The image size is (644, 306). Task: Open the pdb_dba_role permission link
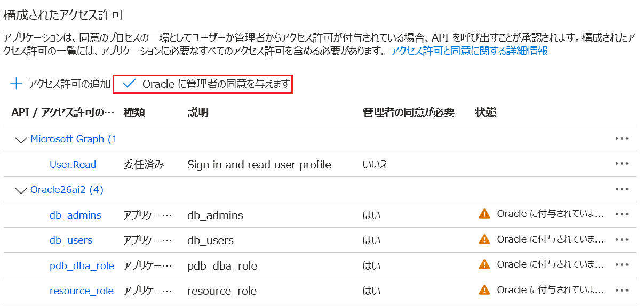point(82,265)
